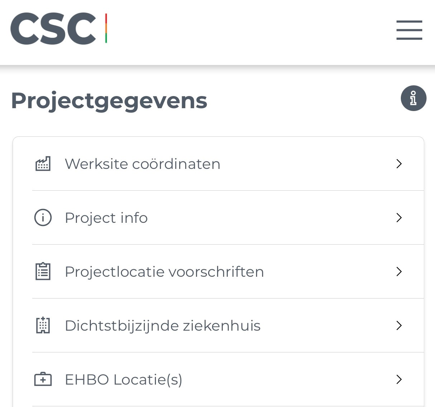Expand Werksite coördinaten via its chevron
This screenshot has width=435, height=407.
(399, 164)
